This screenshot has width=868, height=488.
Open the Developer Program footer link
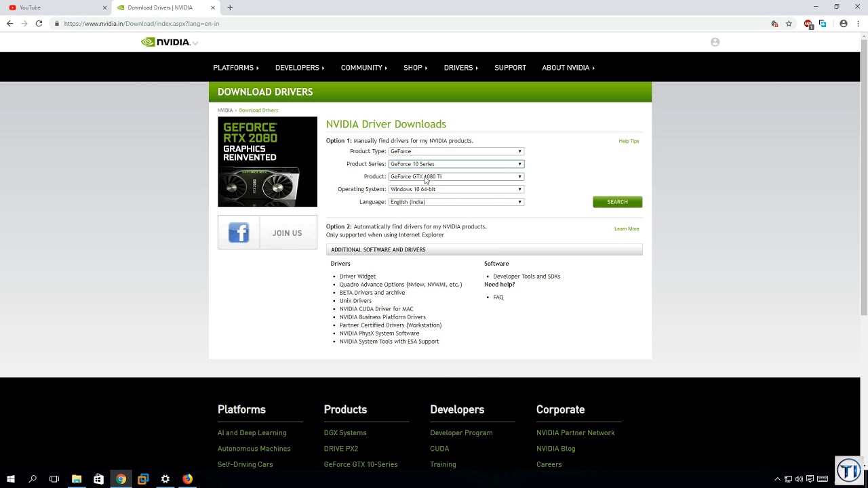tap(461, 433)
